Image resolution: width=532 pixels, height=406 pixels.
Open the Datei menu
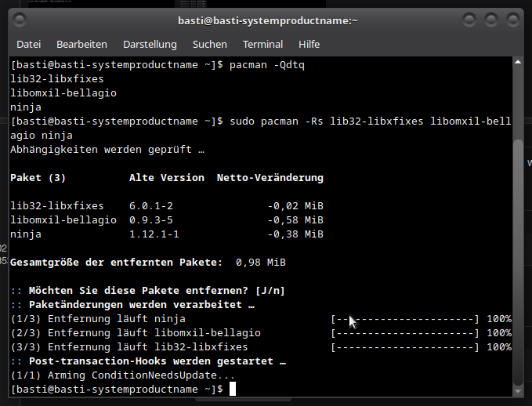[29, 45]
